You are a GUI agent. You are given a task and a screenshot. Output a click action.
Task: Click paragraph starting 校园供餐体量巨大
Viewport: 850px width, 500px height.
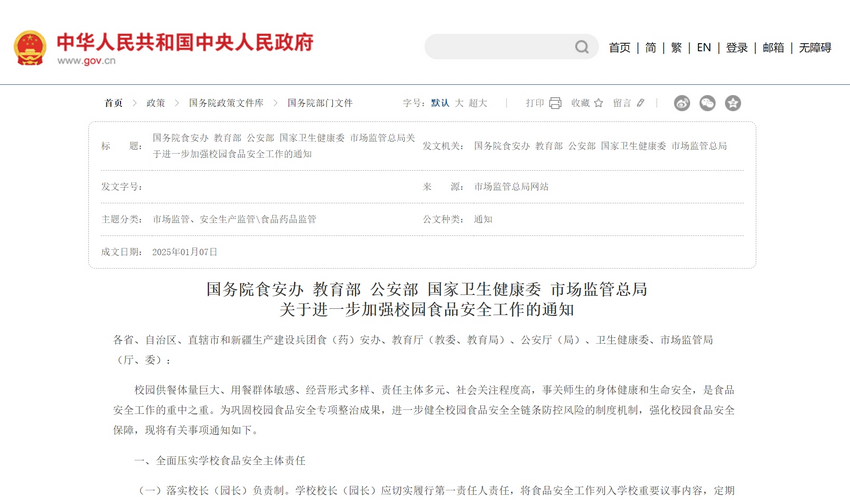[x=424, y=409]
